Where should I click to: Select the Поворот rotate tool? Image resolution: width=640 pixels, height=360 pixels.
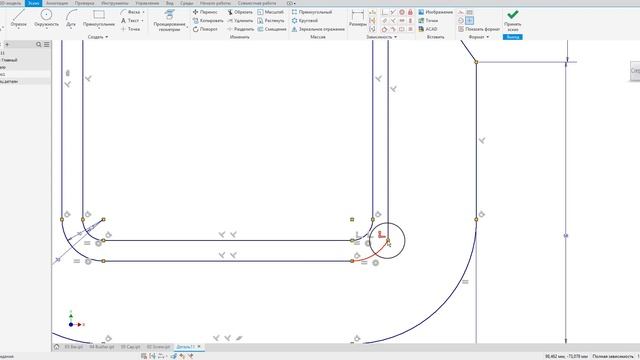205,29
